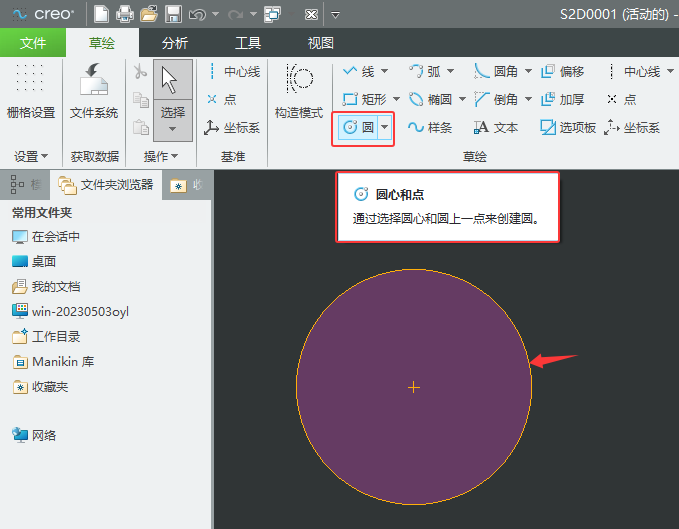Click 点 in the 草绘 group

(622, 100)
